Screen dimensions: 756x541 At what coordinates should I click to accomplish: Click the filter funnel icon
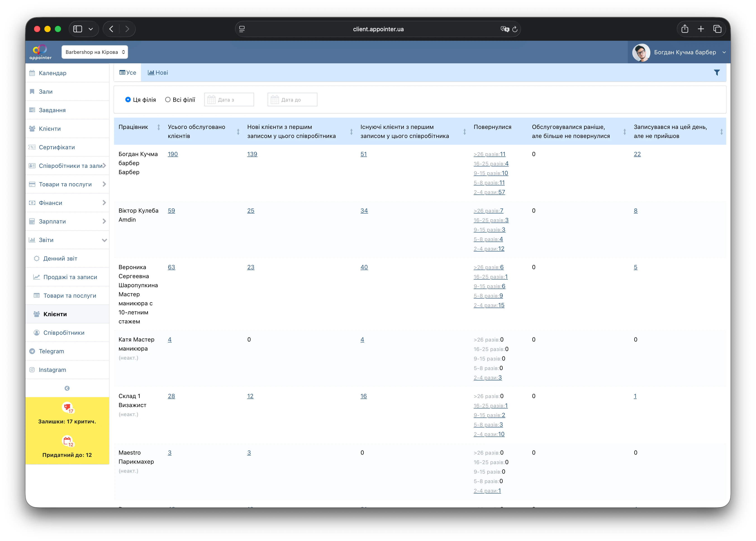717,73
